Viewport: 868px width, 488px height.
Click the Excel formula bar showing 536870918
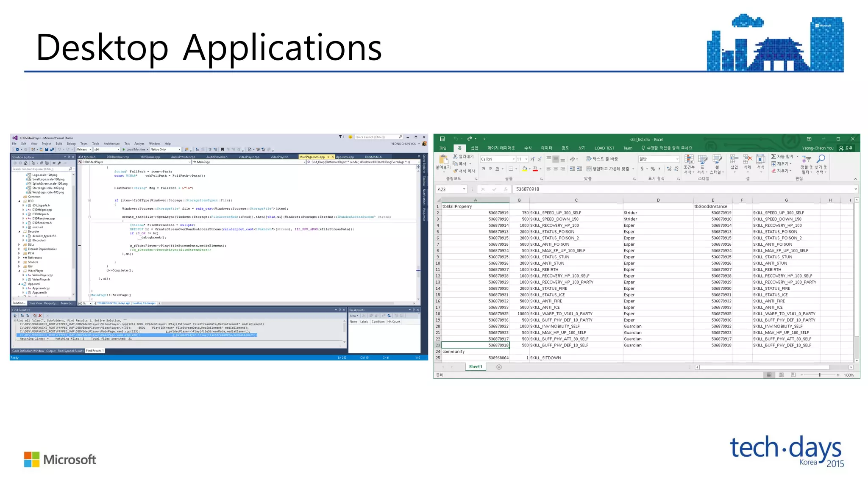click(x=685, y=189)
